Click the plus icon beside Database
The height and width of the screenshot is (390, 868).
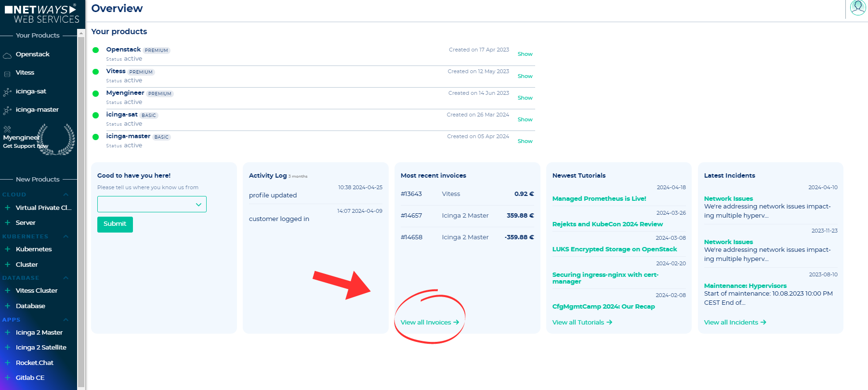point(8,306)
